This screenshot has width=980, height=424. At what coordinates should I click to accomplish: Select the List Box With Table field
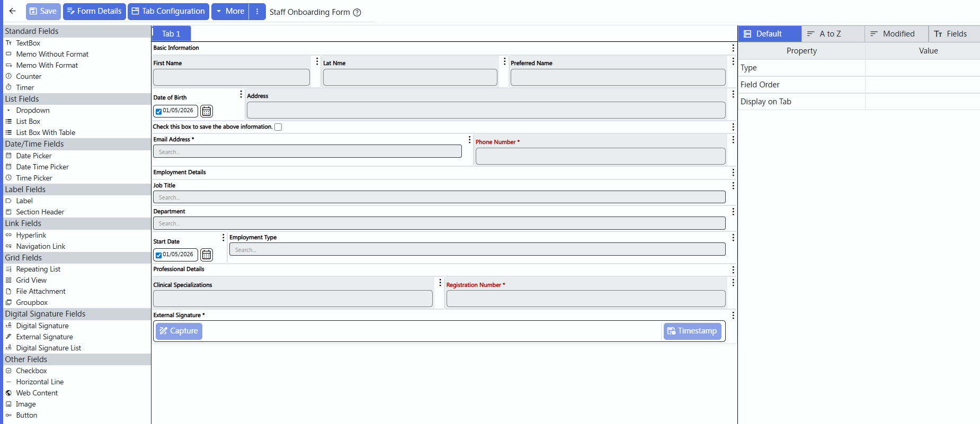coord(46,132)
